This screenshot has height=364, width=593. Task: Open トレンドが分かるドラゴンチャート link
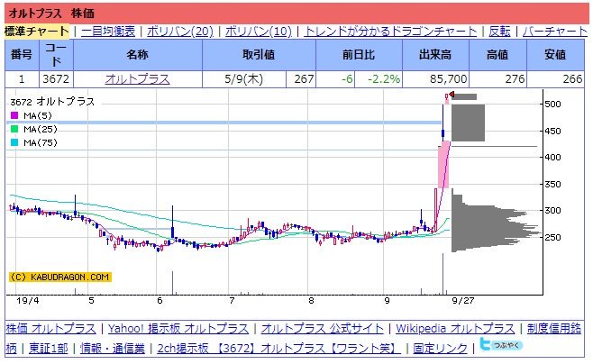(x=390, y=32)
